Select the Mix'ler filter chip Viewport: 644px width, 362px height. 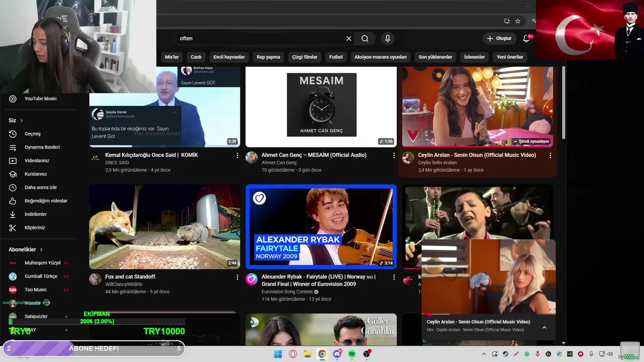(172, 57)
